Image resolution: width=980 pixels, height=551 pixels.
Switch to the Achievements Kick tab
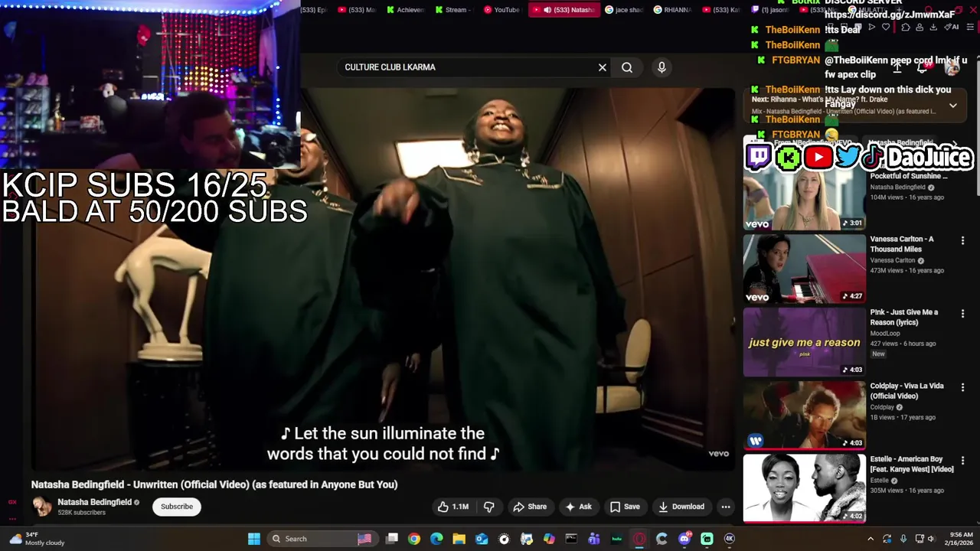coord(405,10)
